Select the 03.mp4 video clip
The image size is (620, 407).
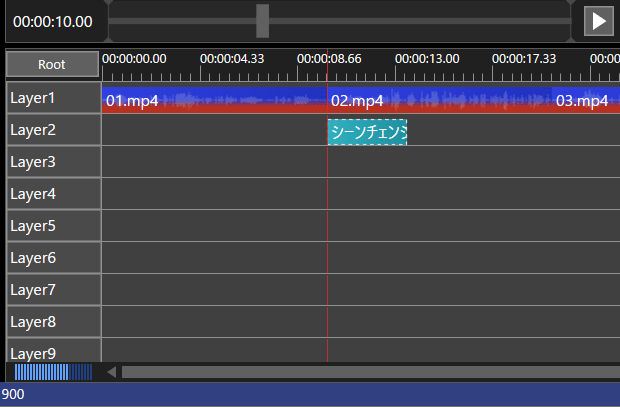(586, 100)
